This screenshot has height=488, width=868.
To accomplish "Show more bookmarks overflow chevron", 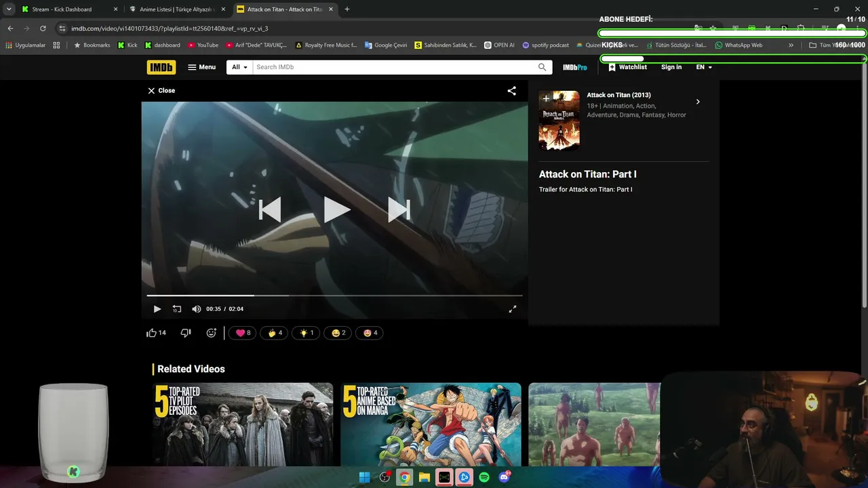I will [791, 45].
